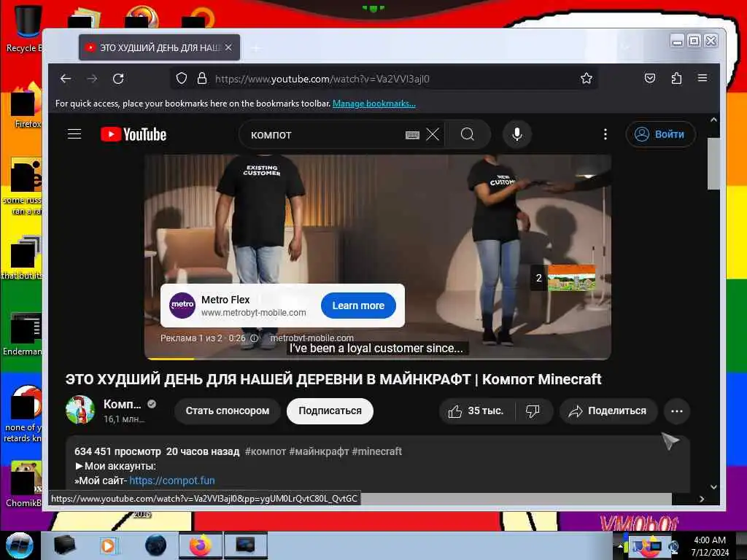Open more actions ellipsis button
Screen dimensions: 747x560
(676, 411)
